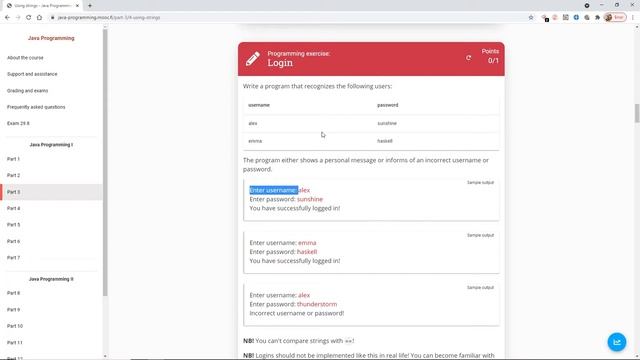The width and height of the screenshot is (640, 360).
Task: Click the username column header
Action: [x=259, y=105]
